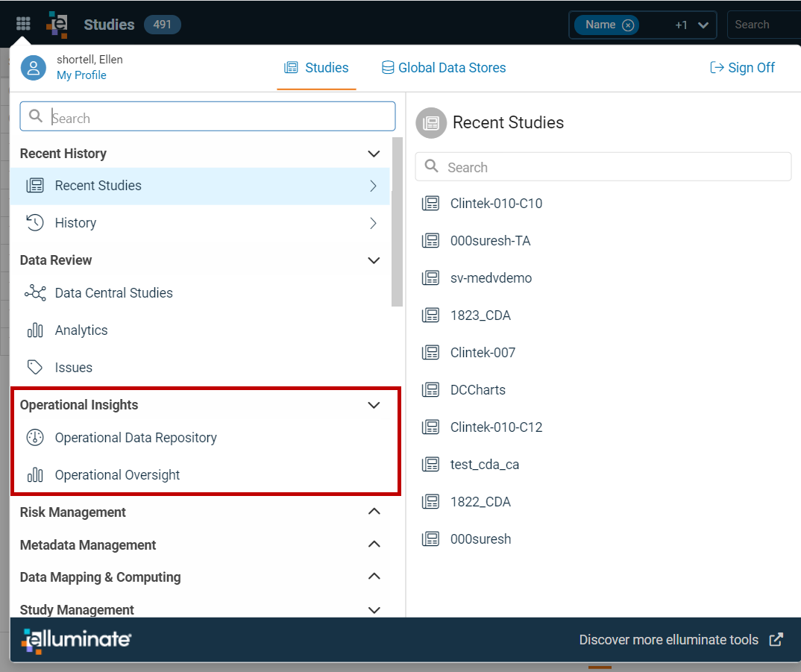Expand the Risk Management section
This screenshot has height=672, width=801.
click(x=374, y=512)
